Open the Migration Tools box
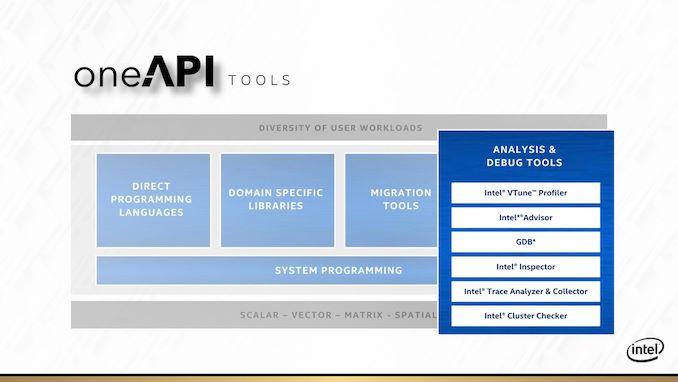 tap(392, 200)
